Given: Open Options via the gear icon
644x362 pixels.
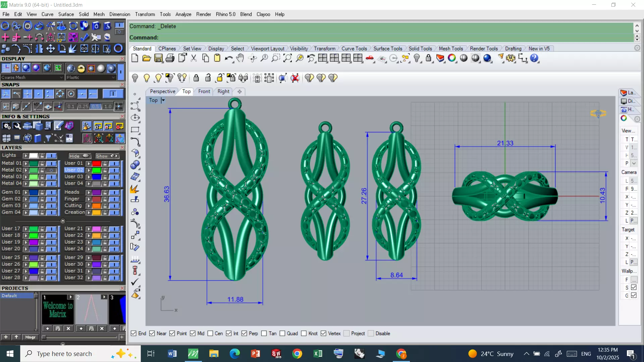Looking at the screenshot, I should 511,58.
